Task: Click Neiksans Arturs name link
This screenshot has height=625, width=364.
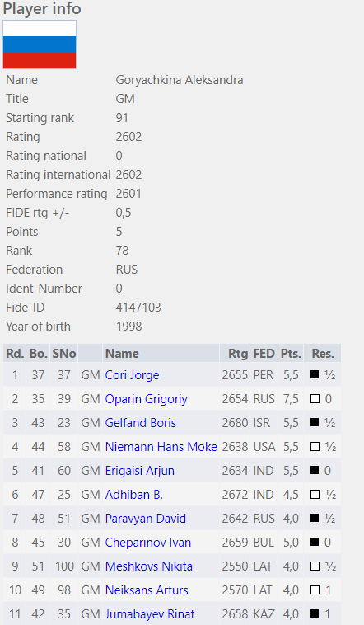Action: [x=147, y=590]
